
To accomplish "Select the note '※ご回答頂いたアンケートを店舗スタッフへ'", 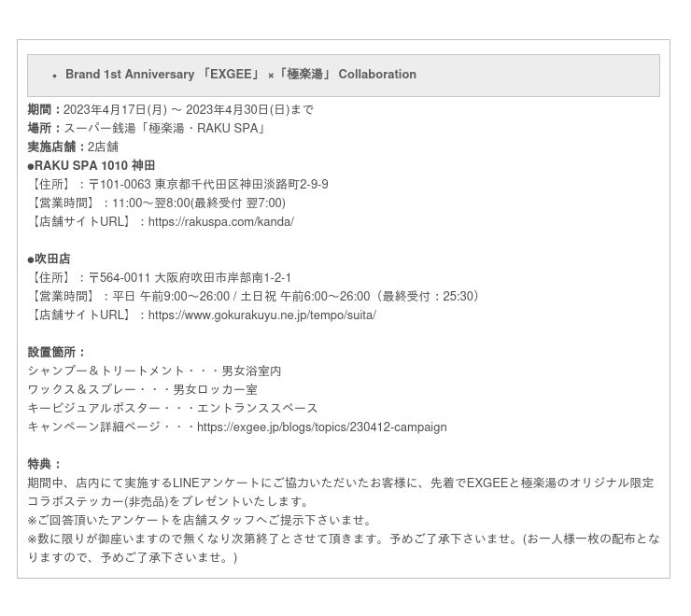I will (200, 520).
